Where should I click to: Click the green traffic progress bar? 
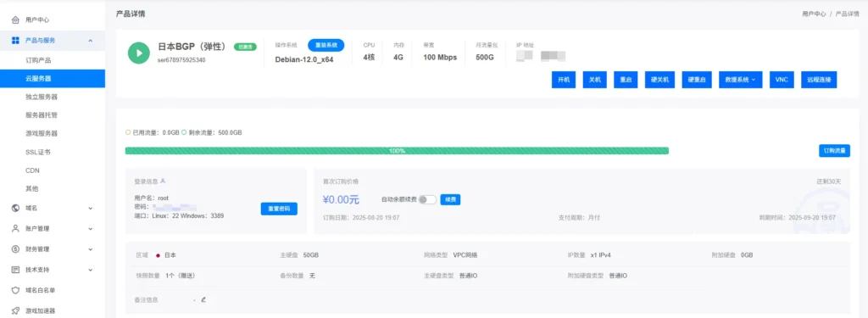[397, 151]
